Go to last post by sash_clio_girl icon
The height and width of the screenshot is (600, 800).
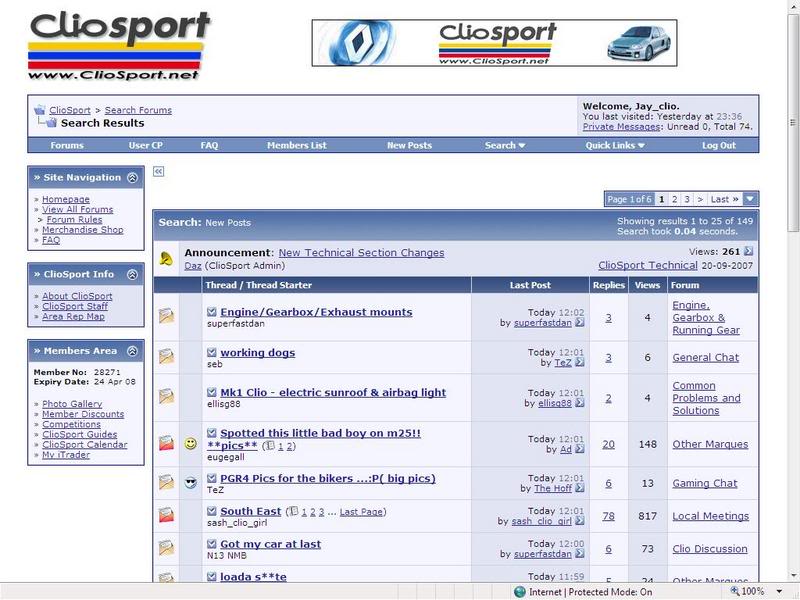(580, 521)
